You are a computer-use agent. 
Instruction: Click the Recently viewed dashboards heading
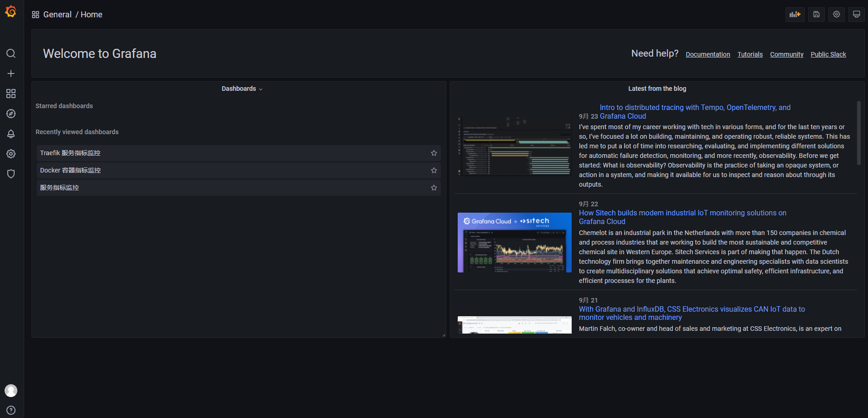pyautogui.click(x=77, y=132)
